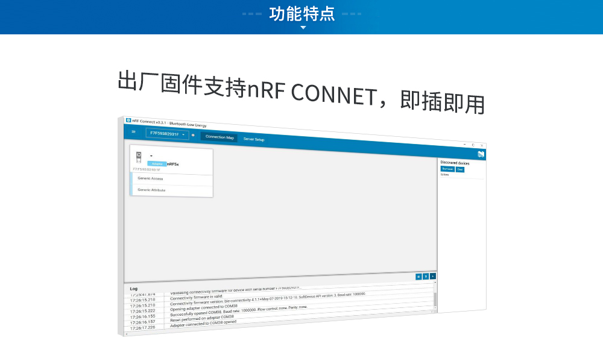Viewport: 603px width, 364px height.
Task: Click the Adapter badge label
Action: click(x=157, y=163)
